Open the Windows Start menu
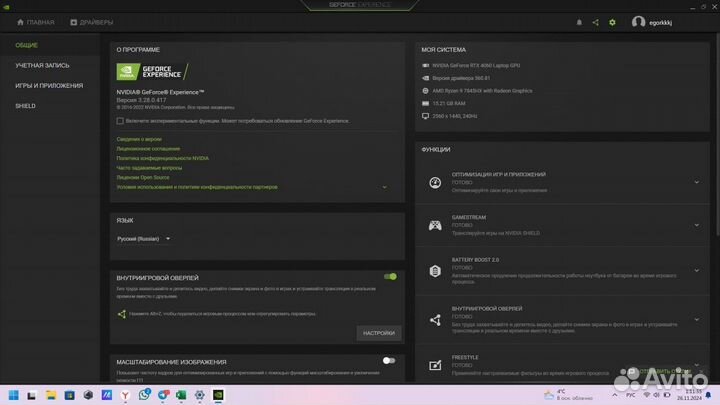This screenshot has height=405, width=720. pos(14,395)
